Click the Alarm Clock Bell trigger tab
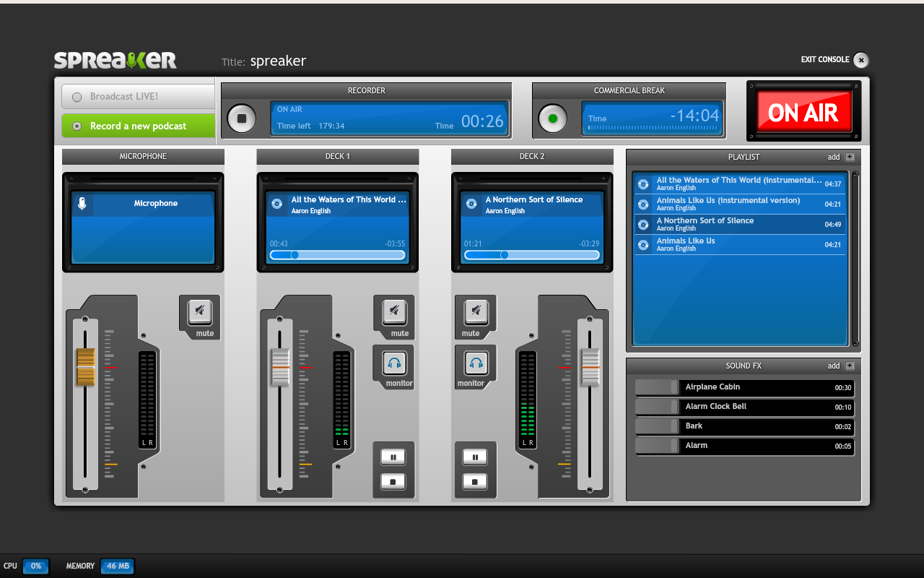The image size is (924, 578). pyautogui.click(x=657, y=407)
